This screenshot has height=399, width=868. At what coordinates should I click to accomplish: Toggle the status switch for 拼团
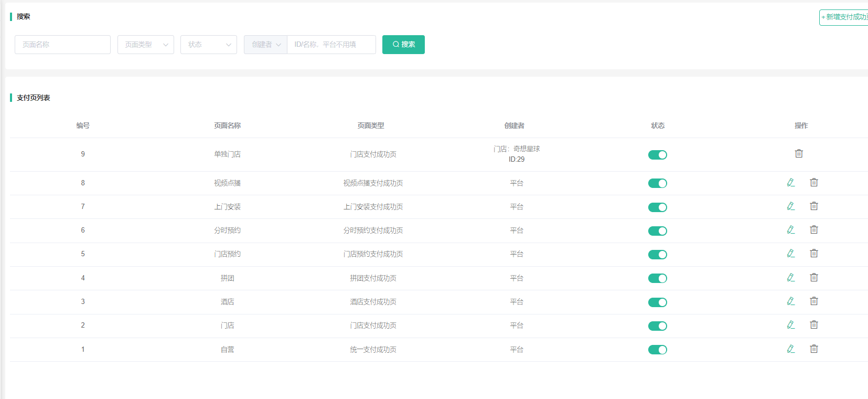click(x=657, y=278)
